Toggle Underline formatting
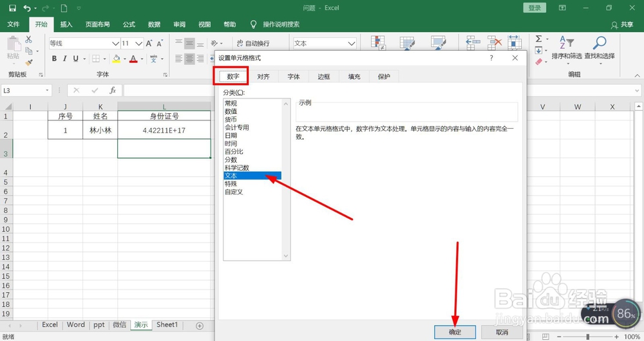This screenshot has height=341, width=644. (75, 59)
